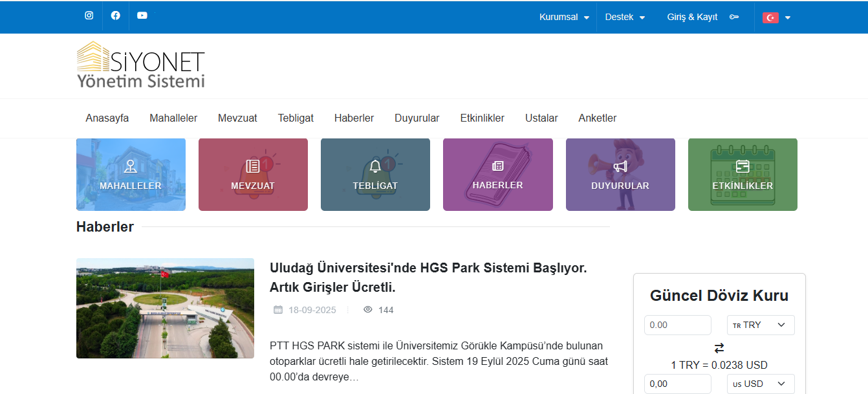
Task: Open the TRY currency dropdown
Action: 761,325
